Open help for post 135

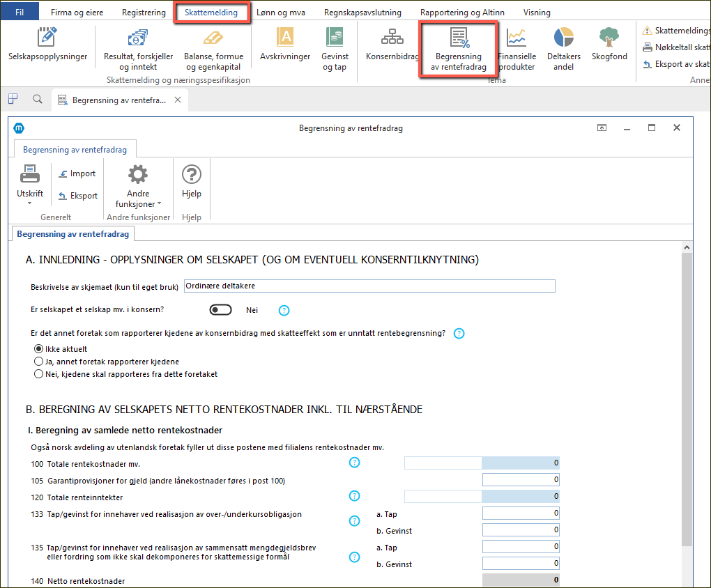(355, 557)
